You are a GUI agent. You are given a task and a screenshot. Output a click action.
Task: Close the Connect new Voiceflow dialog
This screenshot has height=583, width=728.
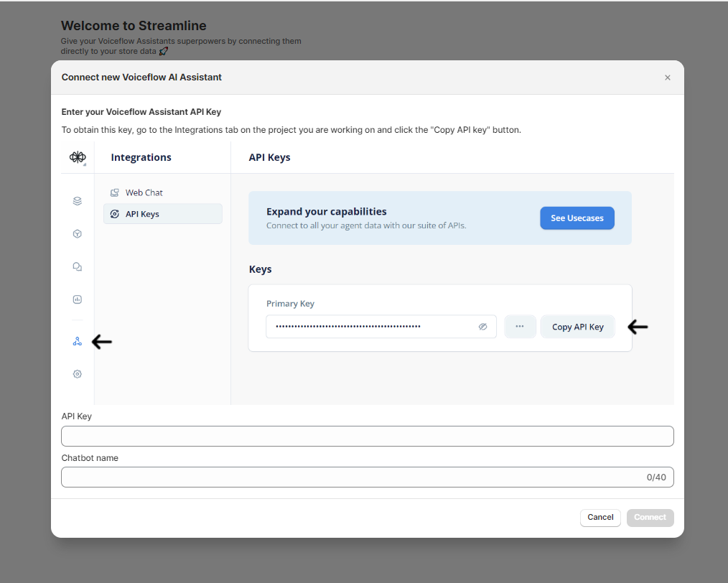[x=667, y=78]
